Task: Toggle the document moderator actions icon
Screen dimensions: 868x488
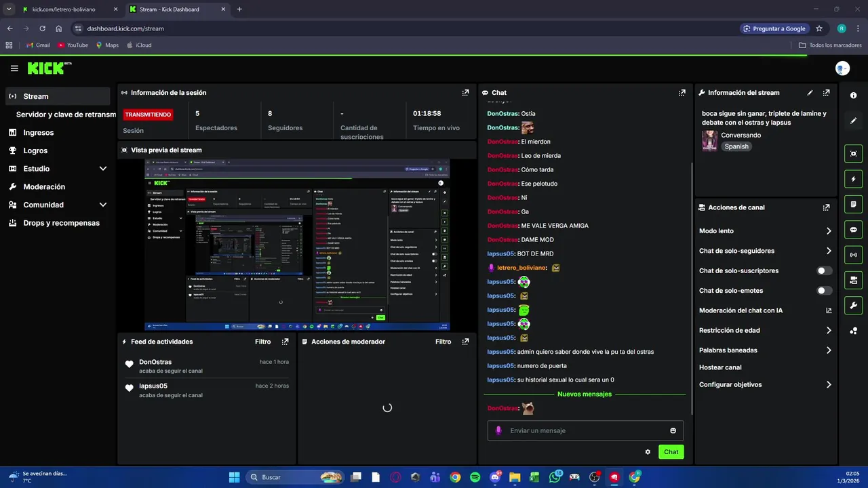Action: [853, 204]
